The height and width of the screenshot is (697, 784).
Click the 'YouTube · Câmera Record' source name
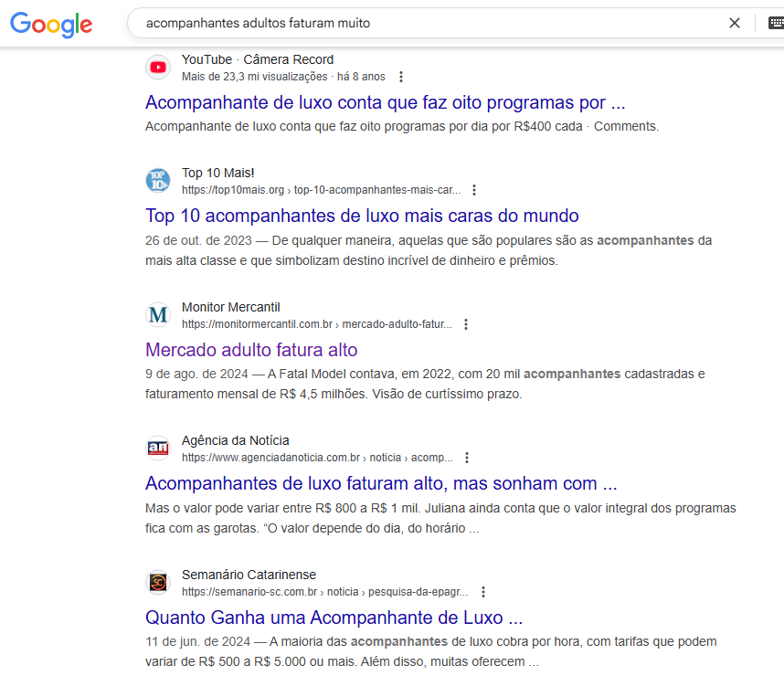258,59
